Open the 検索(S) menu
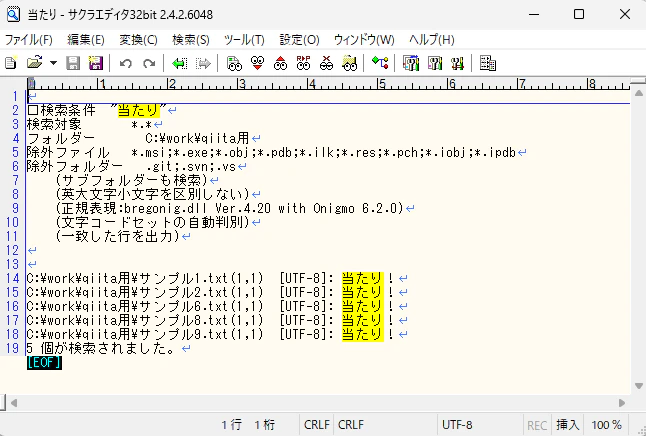 click(x=191, y=40)
